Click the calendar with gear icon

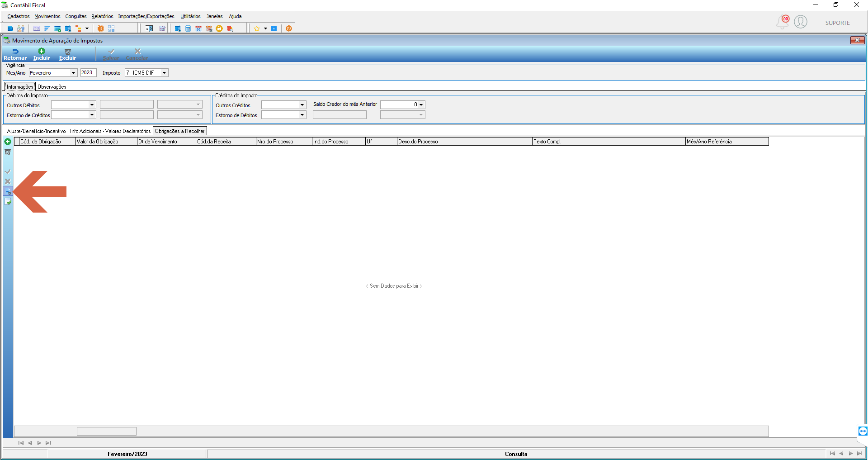click(x=209, y=28)
